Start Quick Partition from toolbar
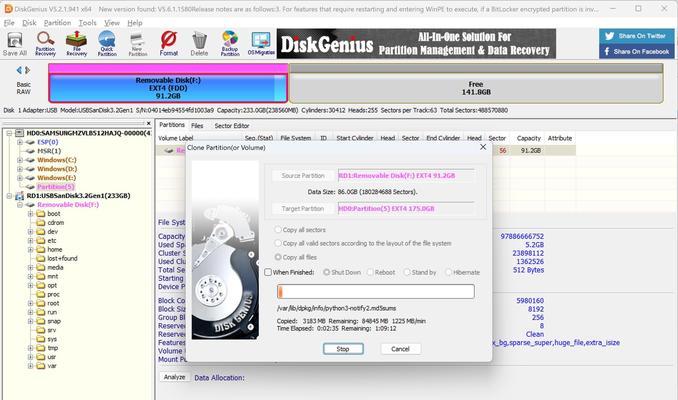 coord(107,44)
